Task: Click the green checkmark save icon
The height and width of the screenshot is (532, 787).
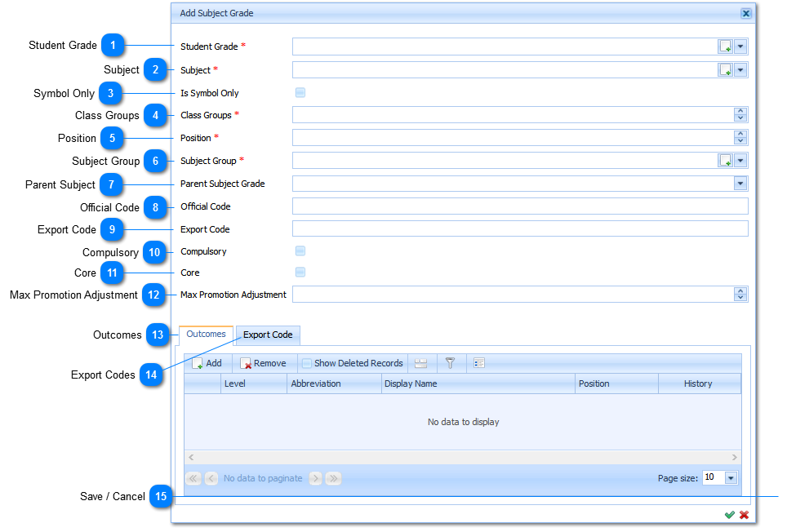Action: click(x=729, y=515)
